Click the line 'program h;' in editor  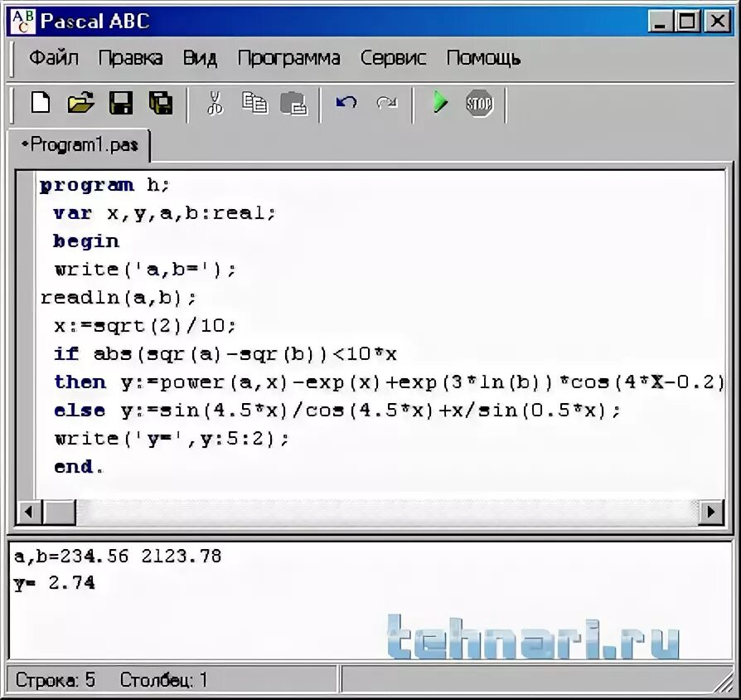coord(104,185)
